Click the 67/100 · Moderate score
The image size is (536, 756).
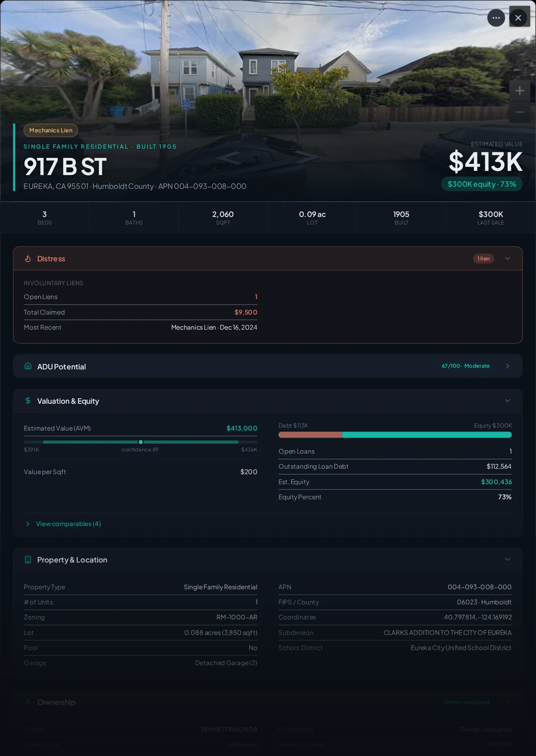coord(465,366)
